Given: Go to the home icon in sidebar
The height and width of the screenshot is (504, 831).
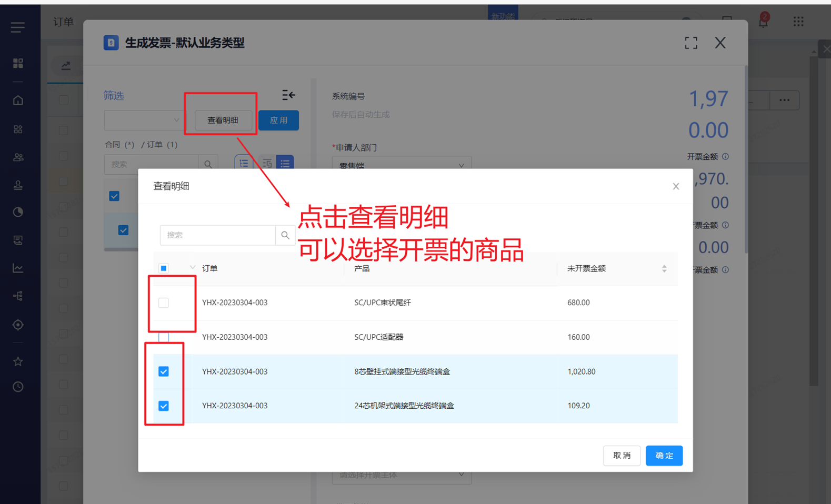Looking at the screenshot, I should [18, 100].
